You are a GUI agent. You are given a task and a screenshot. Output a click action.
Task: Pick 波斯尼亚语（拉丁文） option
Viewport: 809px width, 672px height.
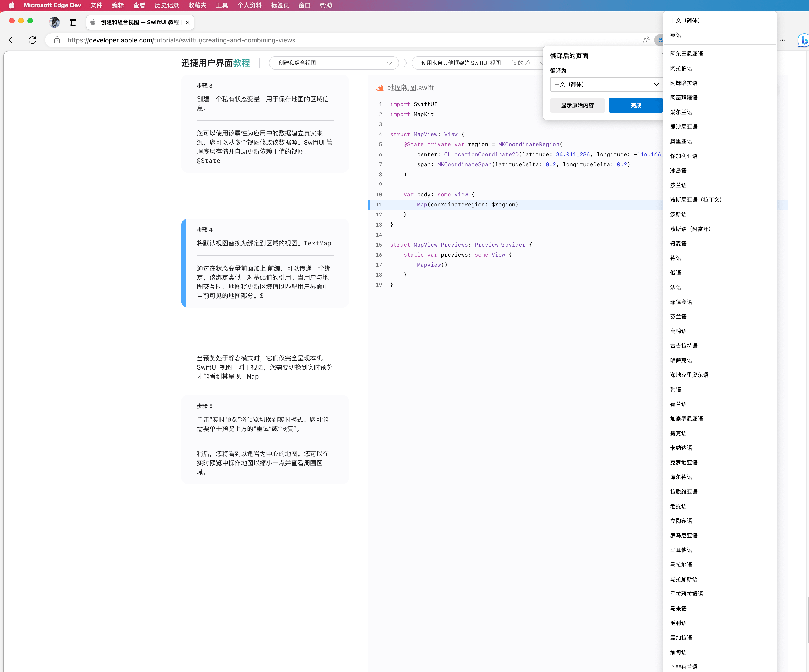pos(720,200)
